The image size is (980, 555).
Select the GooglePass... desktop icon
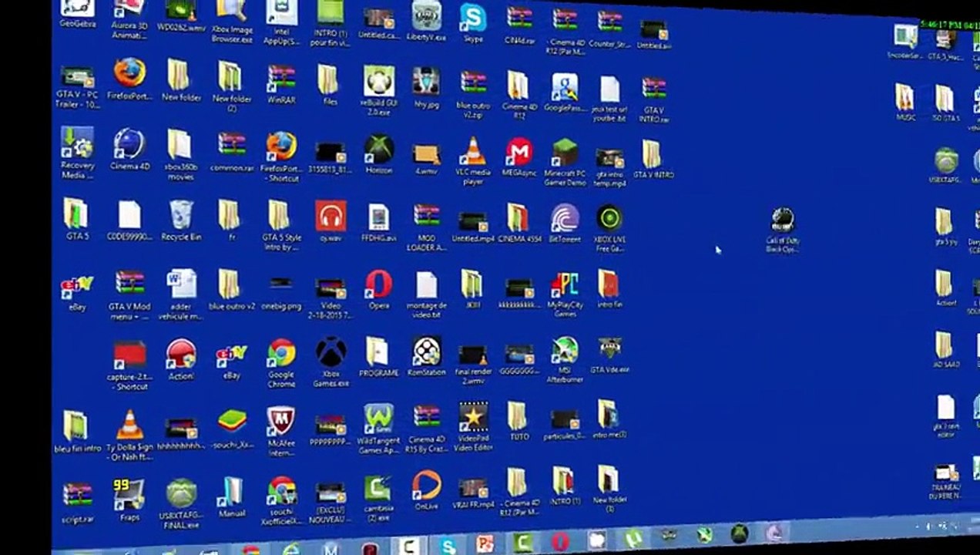click(565, 92)
